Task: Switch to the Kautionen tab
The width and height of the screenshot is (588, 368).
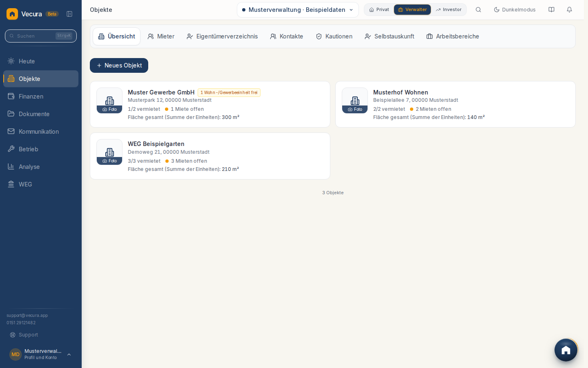Action: tap(334, 36)
